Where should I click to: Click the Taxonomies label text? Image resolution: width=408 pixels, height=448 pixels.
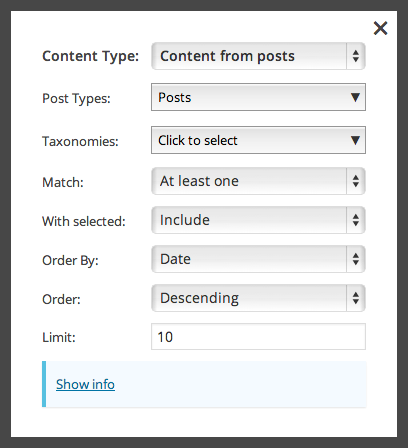pos(80,141)
